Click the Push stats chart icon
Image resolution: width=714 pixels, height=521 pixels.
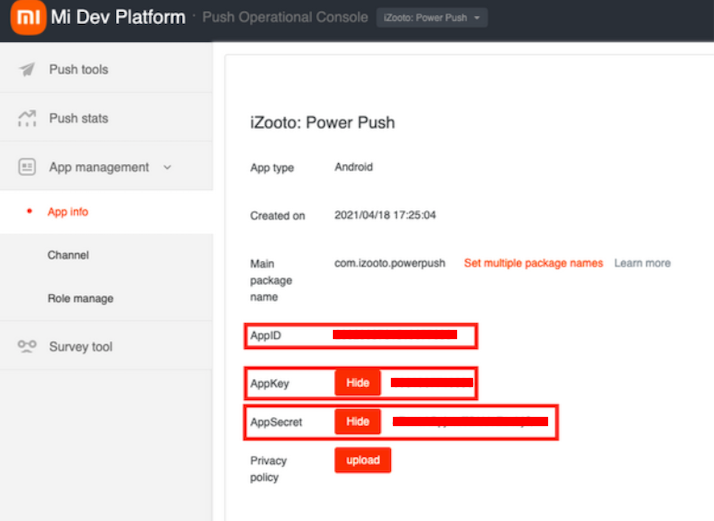click(27, 118)
